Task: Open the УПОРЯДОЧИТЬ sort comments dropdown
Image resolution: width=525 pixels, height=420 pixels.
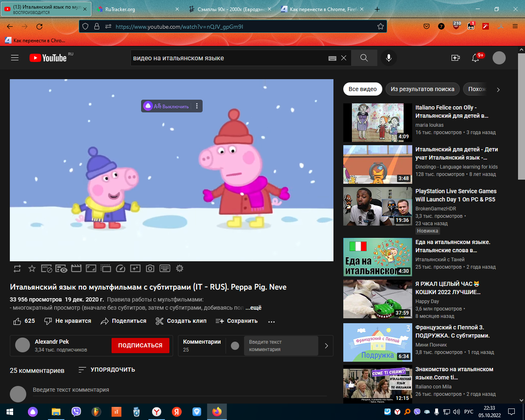Action: [x=107, y=370]
